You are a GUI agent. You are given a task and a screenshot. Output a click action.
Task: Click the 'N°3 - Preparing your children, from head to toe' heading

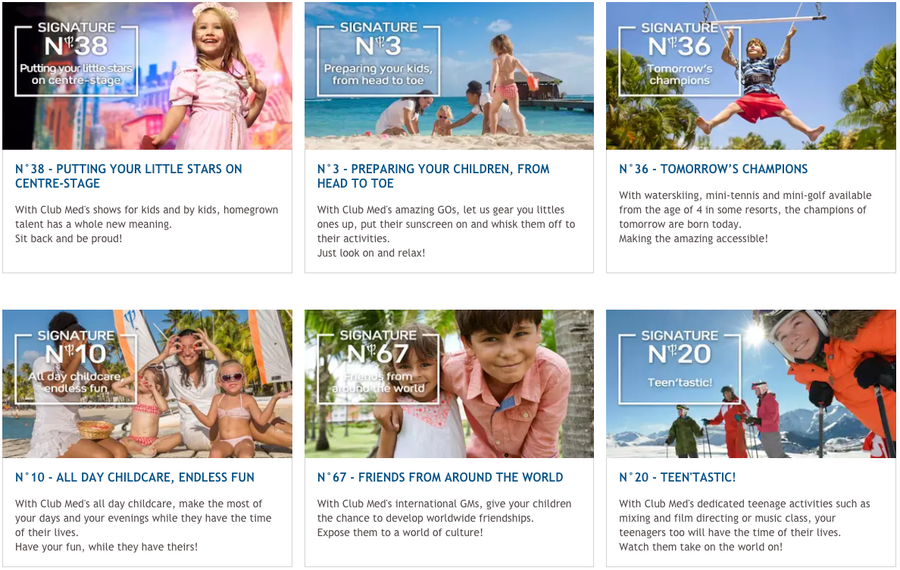[x=433, y=176]
